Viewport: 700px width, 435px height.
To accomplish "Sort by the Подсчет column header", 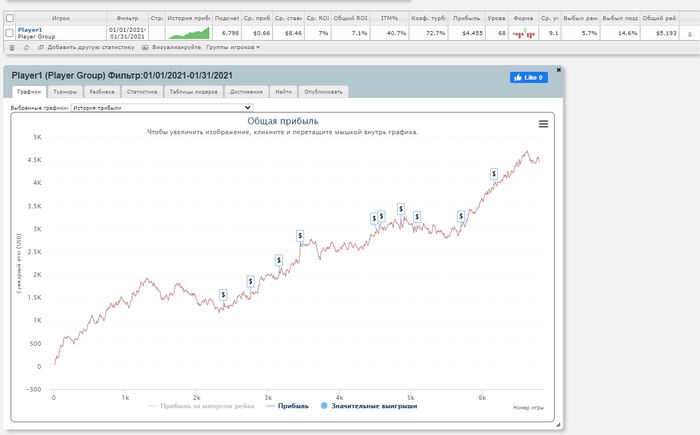I will click(x=227, y=18).
